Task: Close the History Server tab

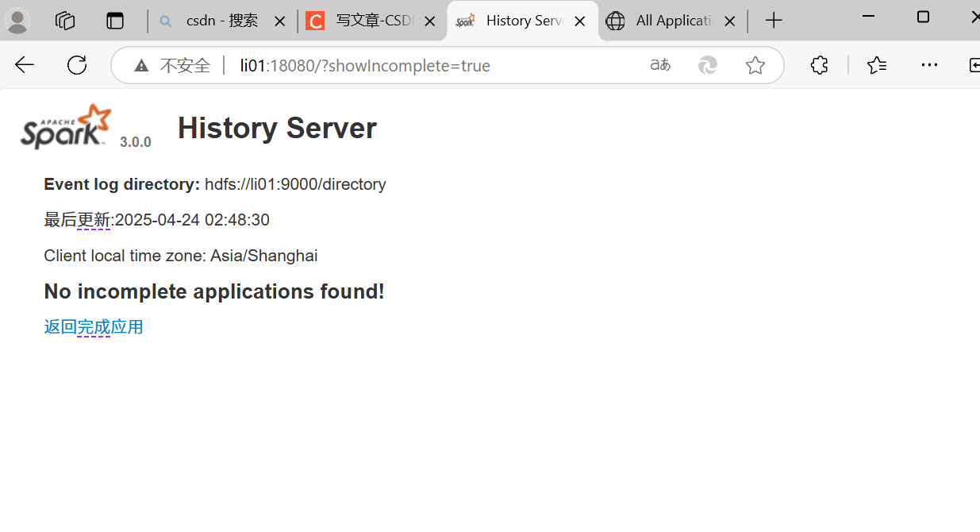Action: click(580, 21)
